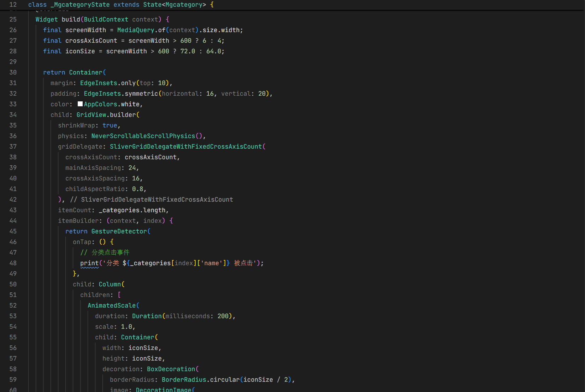Image resolution: width=585 pixels, height=392 pixels.
Task: Click 'milliseconds' on line 53
Action: tap(188, 316)
